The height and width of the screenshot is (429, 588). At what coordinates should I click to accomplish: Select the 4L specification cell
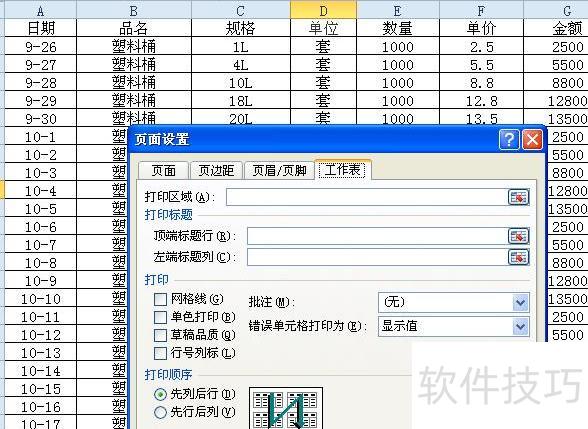point(240,64)
